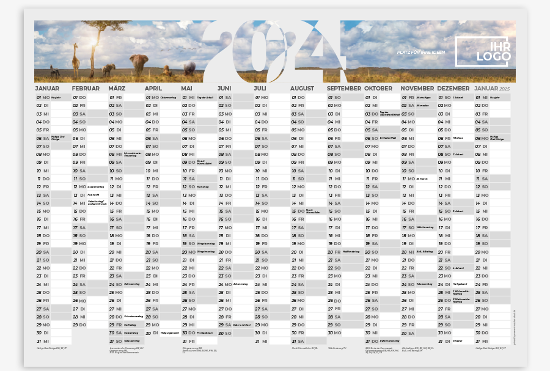Click the large 2024 year numeral
This screenshot has width=550, height=371.
[274, 51]
